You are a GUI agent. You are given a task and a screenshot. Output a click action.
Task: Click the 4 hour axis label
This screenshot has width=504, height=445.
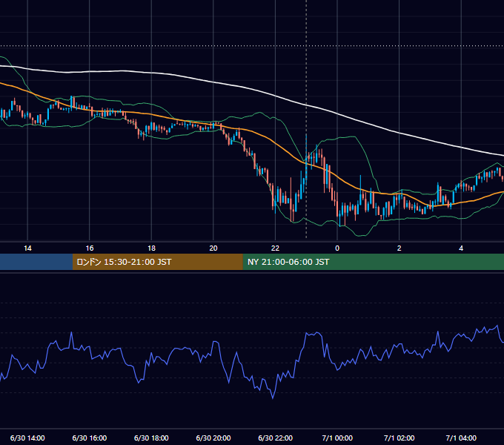click(461, 248)
